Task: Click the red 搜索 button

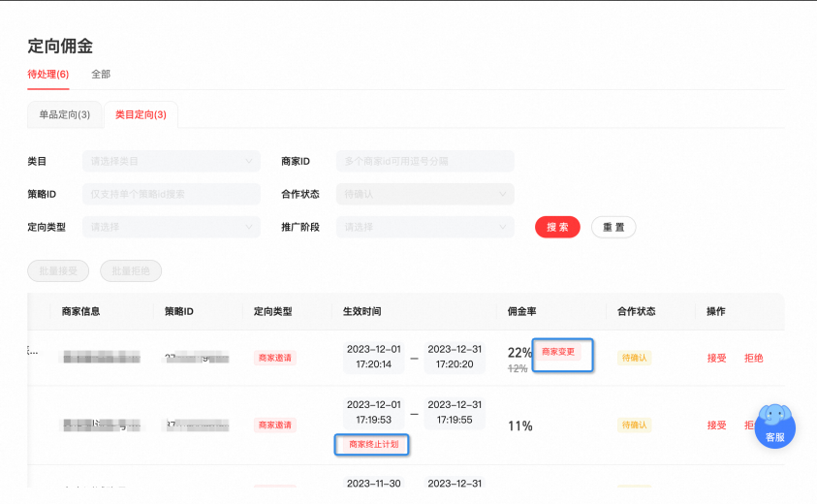Action: [x=557, y=227]
